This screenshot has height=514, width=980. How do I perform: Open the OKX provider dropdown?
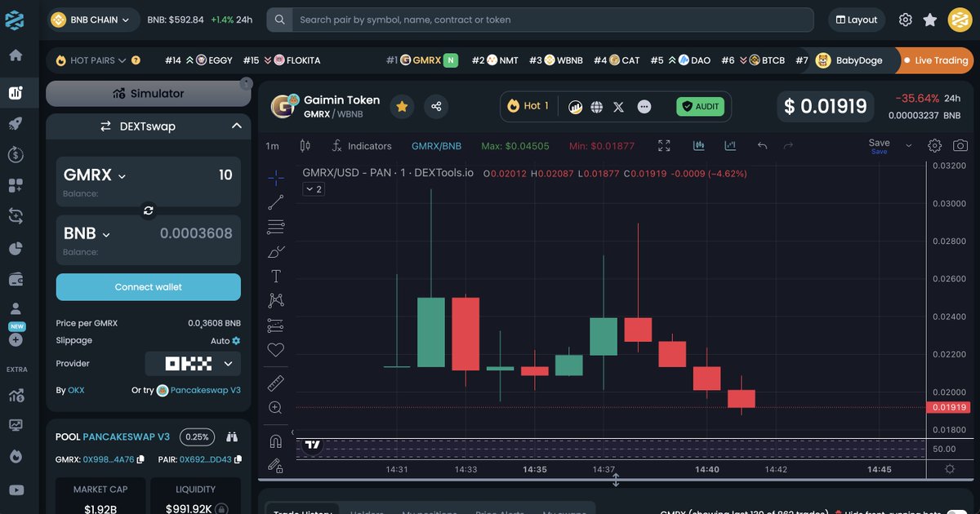193,364
